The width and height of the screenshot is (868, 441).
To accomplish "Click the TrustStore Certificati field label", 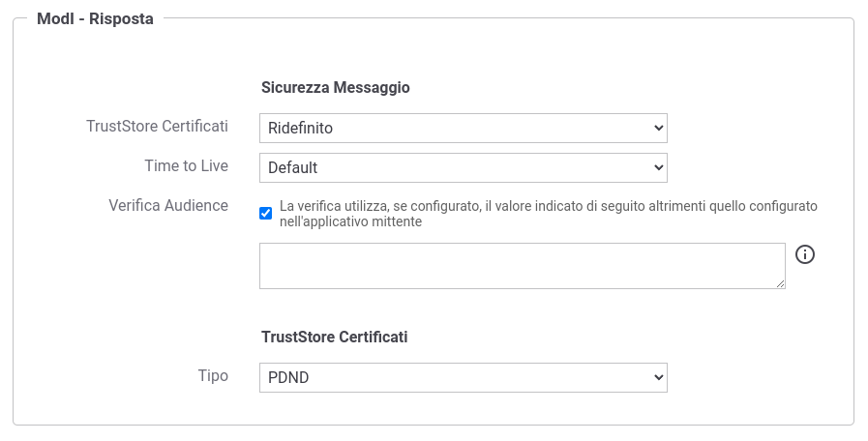I will (x=157, y=126).
